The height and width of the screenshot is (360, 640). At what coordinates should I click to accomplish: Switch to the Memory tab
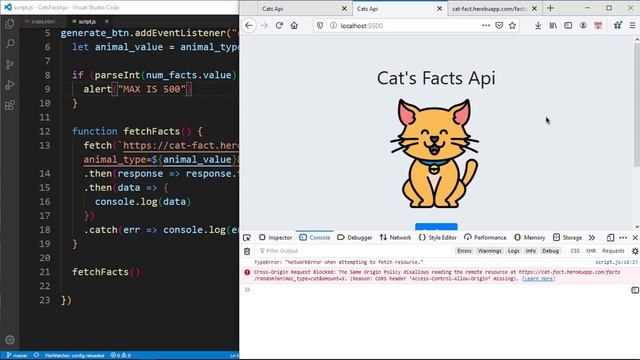[x=529, y=238]
